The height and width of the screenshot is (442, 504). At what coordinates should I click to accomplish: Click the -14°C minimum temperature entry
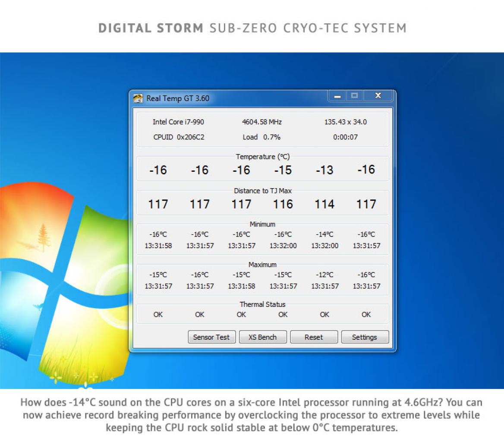tap(324, 234)
